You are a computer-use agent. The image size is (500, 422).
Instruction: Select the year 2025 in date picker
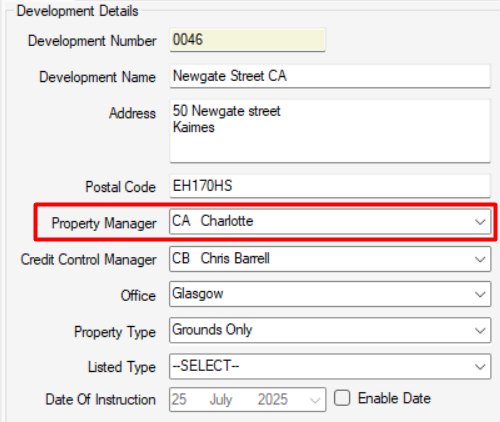[x=272, y=399]
